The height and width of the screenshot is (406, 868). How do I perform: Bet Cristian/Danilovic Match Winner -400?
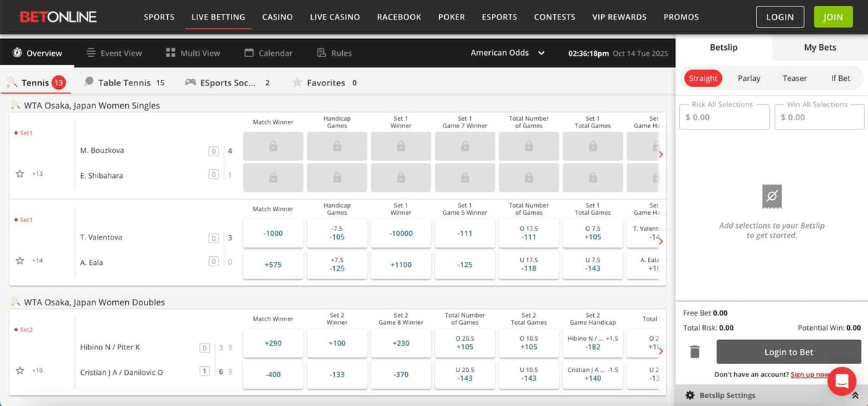pyautogui.click(x=273, y=374)
